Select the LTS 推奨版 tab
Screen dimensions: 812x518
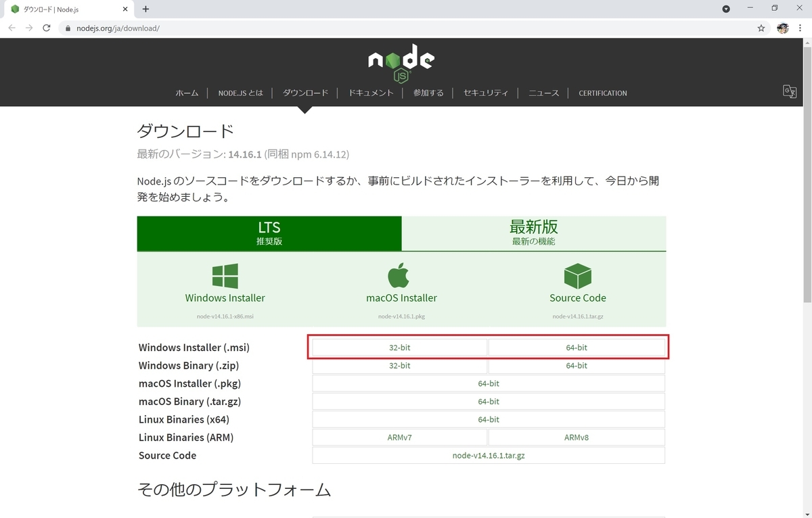tap(269, 233)
